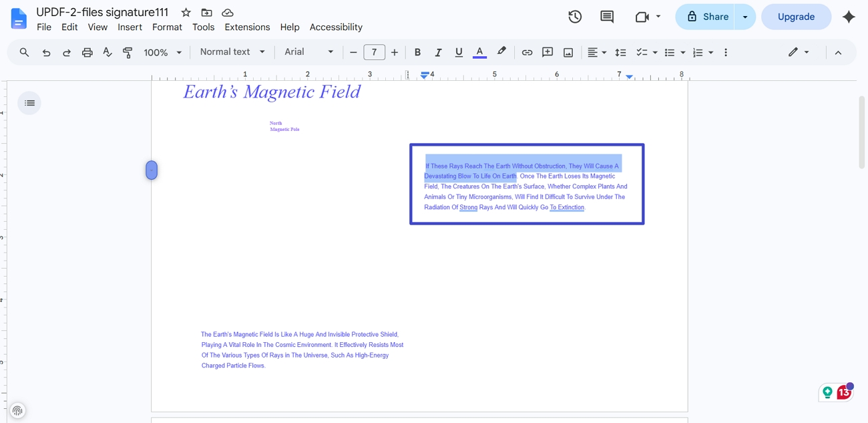Screen dimensions: 868x423
Task: Open the checklist menu dropdown
Action: pos(647,52)
